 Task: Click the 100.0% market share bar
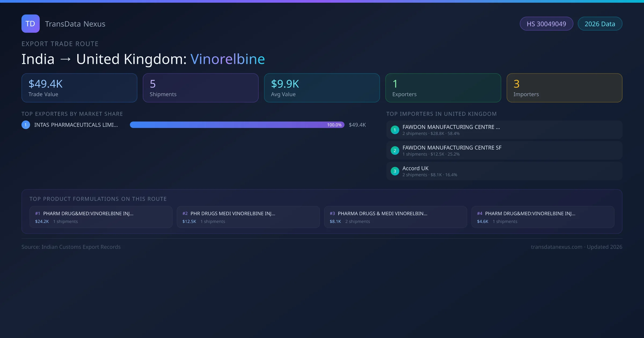[x=237, y=125]
